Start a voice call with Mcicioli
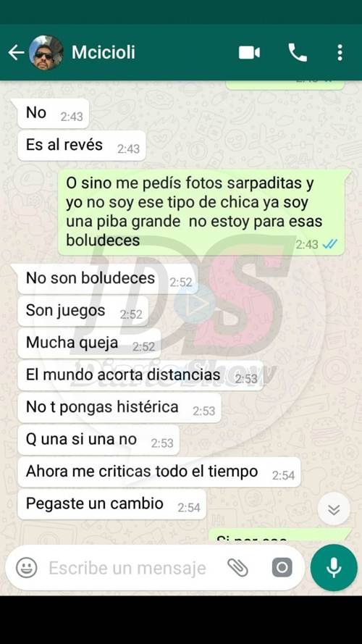This screenshot has height=644, width=362. click(x=298, y=53)
